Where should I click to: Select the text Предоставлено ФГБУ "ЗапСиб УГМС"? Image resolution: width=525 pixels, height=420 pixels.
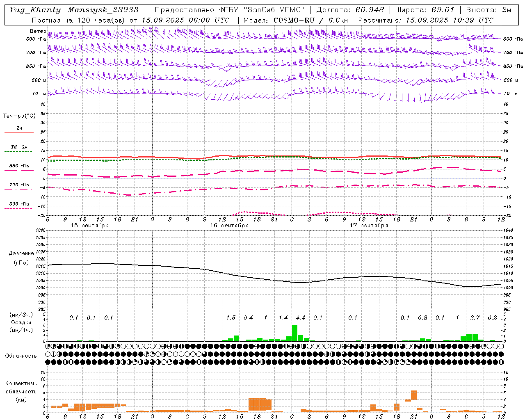click(230, 9)
